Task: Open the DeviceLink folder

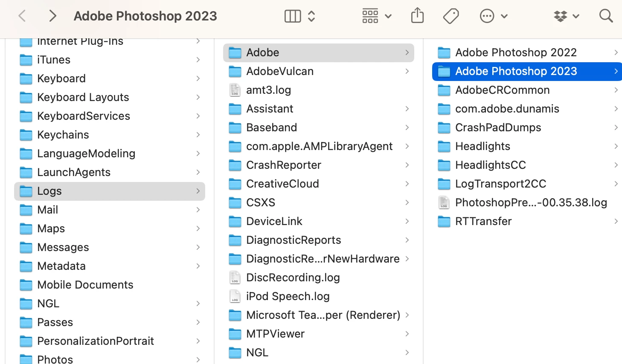Action: tap(319, 221)
